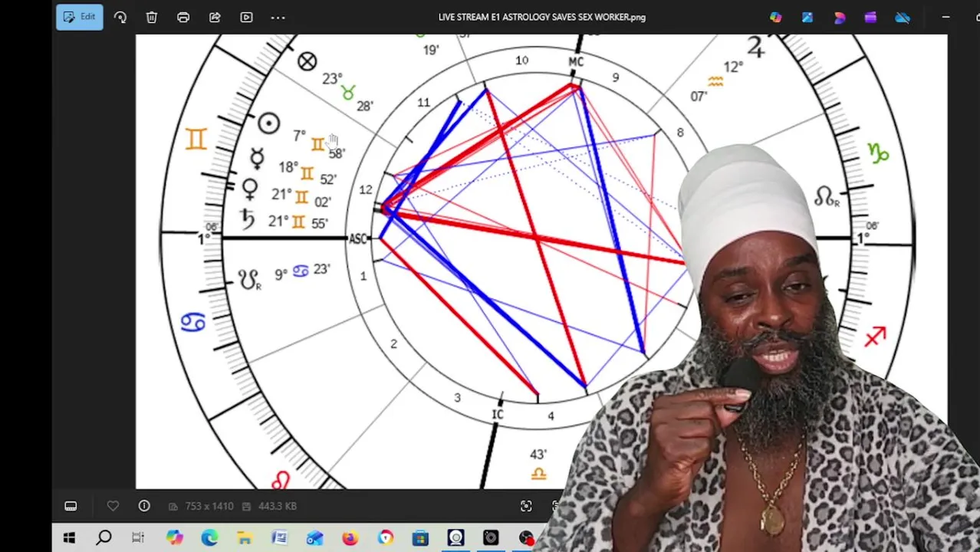The width and height of the screenshot is (980, 552).
Task: Open Vivaldi browser from taskbar
Action: 385,538
